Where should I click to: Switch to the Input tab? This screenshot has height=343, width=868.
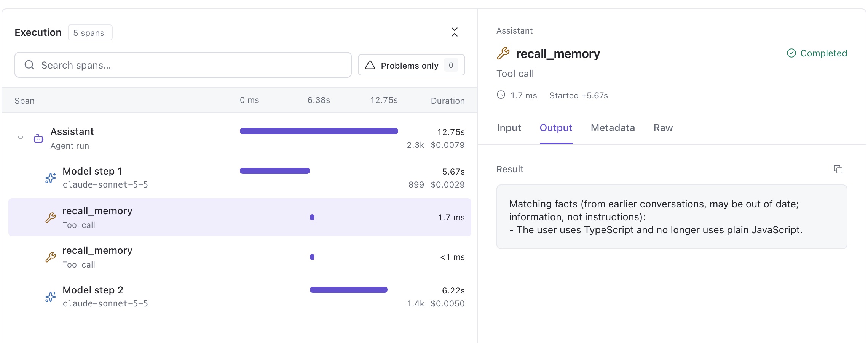click(x=509, y=128)
